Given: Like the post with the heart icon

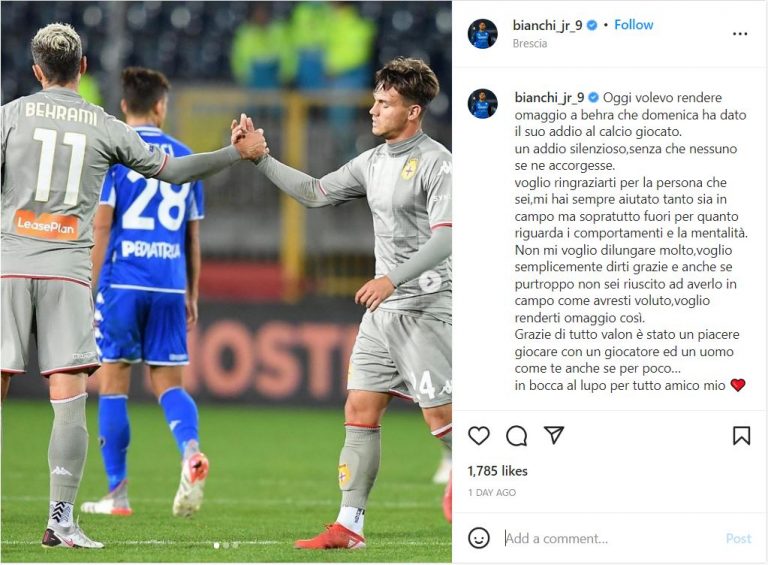Looking at the screenshot, I should (x=479, y=435).
